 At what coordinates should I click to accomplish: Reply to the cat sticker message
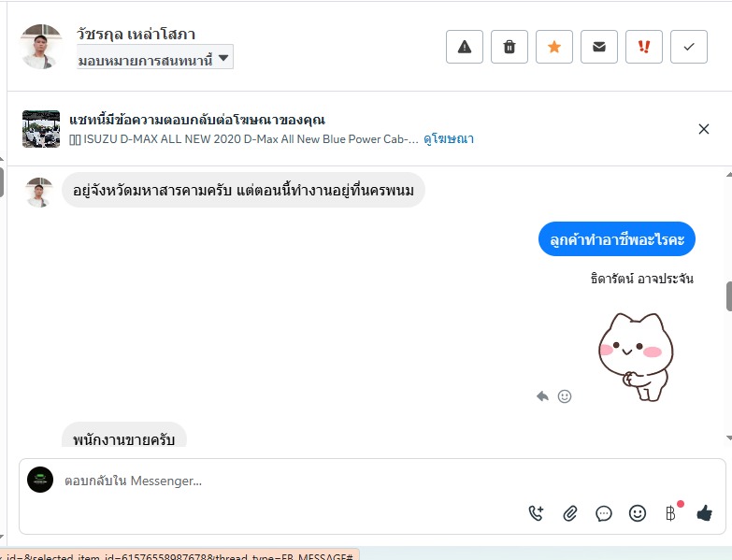coord(542,396)
